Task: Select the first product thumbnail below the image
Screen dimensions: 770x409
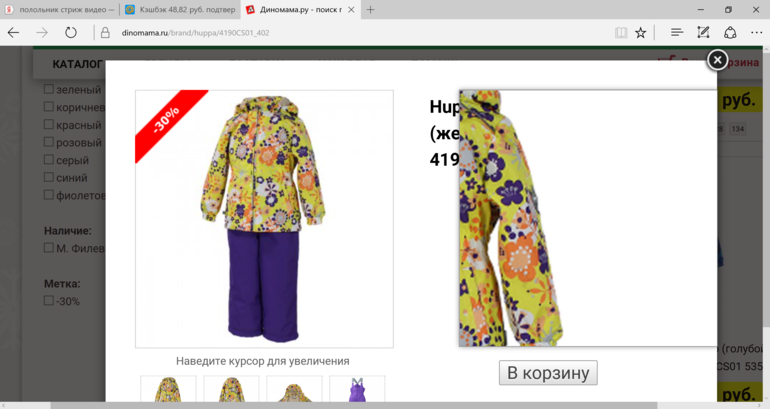Action: [168, 390]
